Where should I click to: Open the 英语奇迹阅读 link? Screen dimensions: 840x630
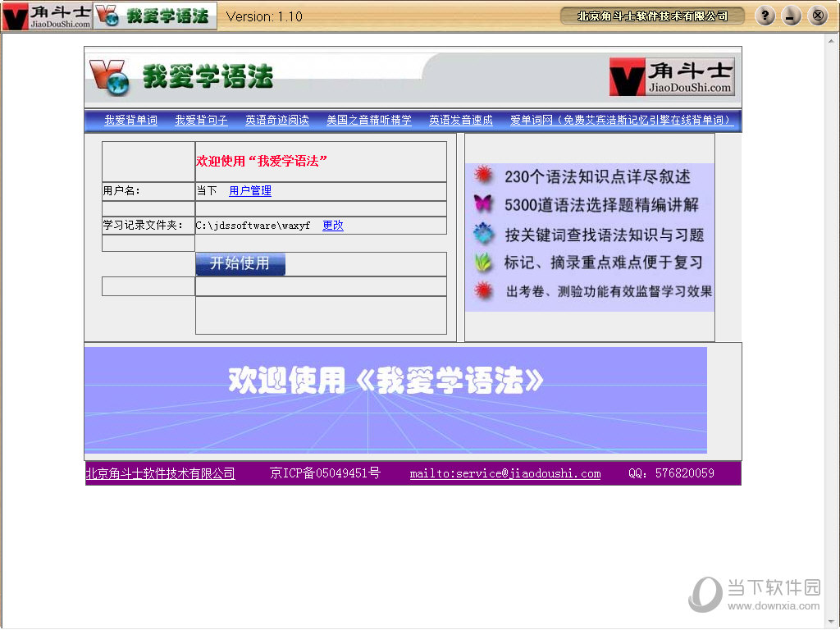point(277,120)
